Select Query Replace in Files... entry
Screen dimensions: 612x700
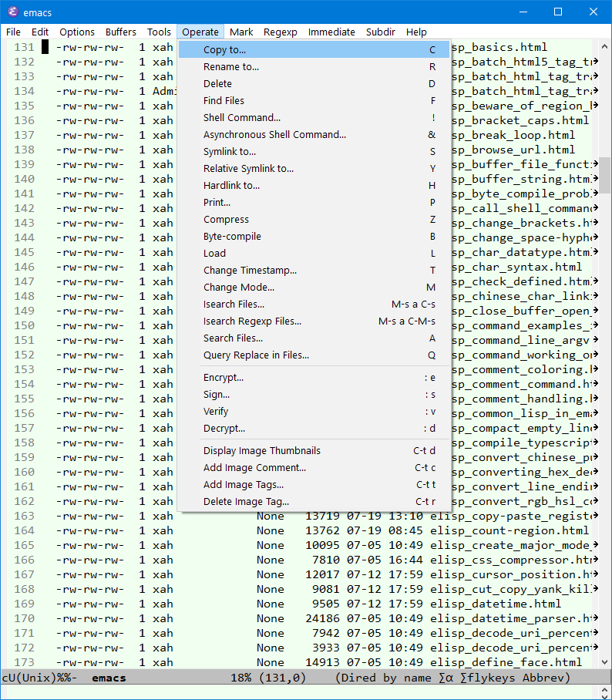tap(314, 355)
